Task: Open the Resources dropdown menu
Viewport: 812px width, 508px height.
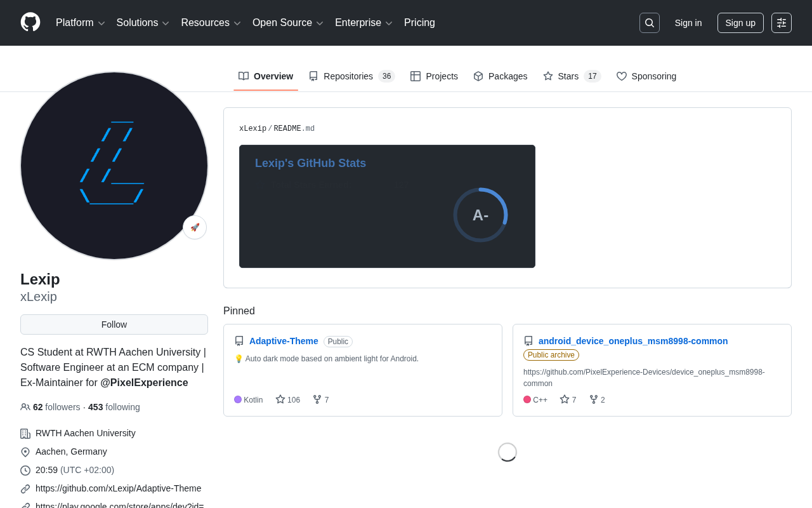Action: click(211, 23)
